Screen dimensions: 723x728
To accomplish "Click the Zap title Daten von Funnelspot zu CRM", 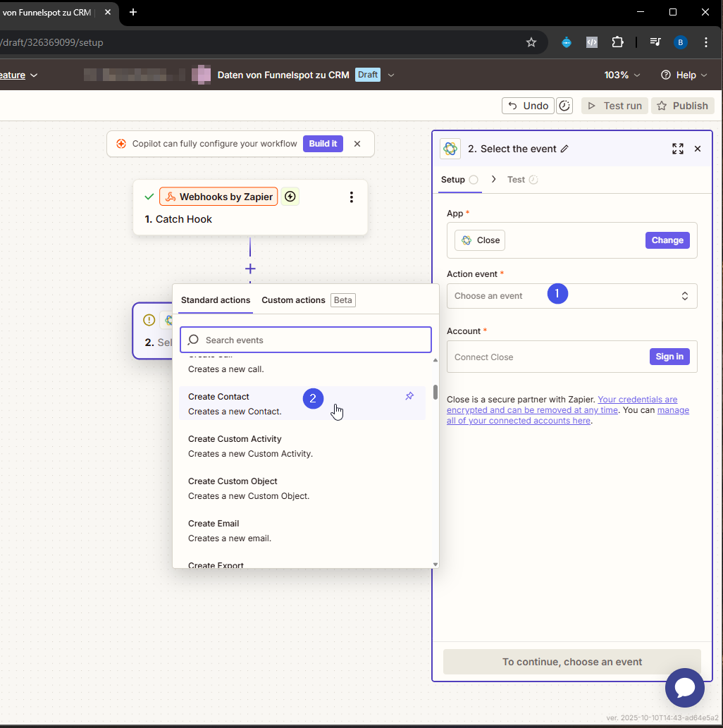I will (283, 75).
